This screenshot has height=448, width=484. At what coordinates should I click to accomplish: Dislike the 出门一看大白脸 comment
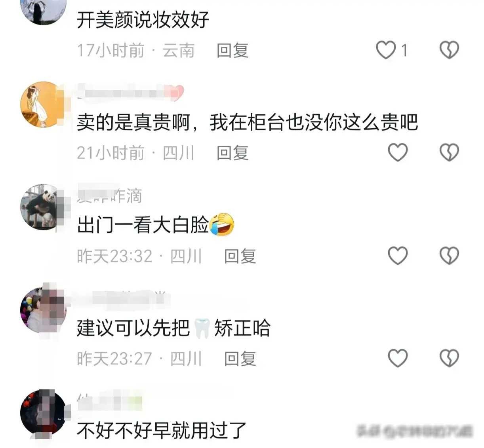pyautogui.click(x=449, y=256)
